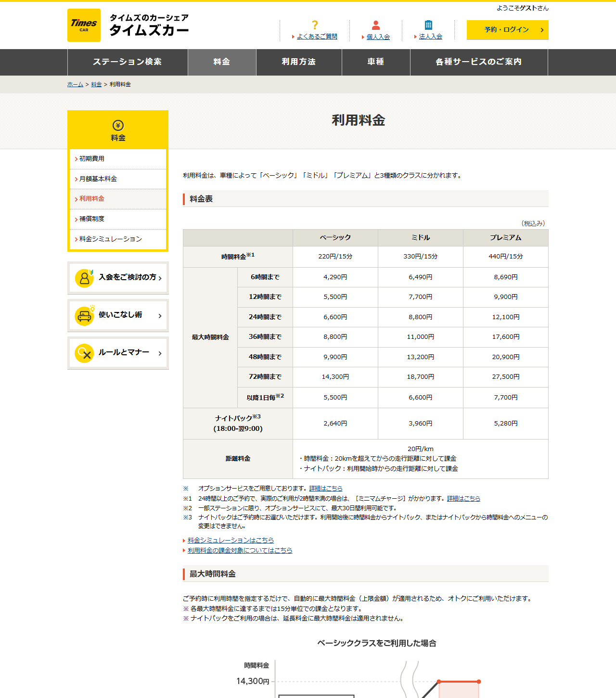The image size is (616, 698).
Task: Select 補償制度 in sidebar menu
Action: (118, 219)
